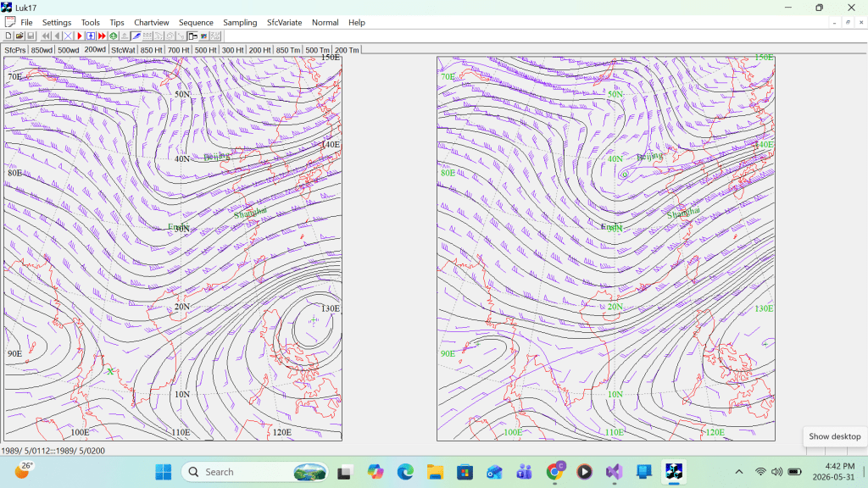Open the Chartview menu
Image resolution: width=868 pixels, height=488 pixels.
[151, 23]
